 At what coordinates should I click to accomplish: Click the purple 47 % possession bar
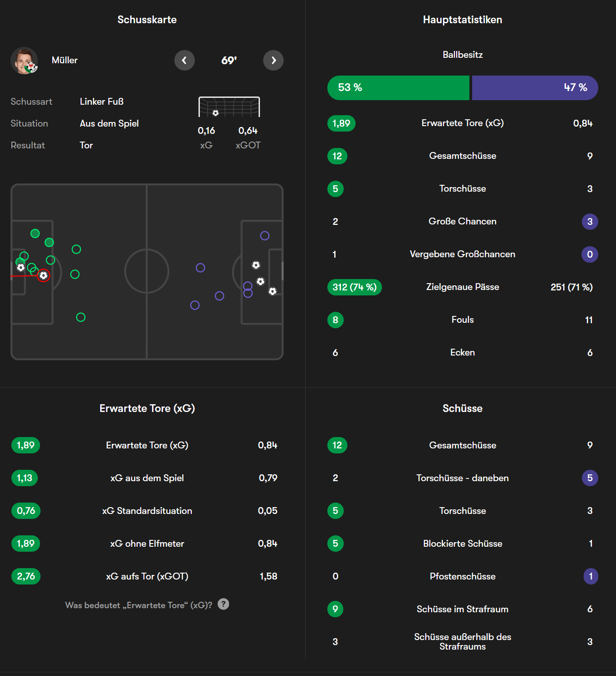(535, 88)
